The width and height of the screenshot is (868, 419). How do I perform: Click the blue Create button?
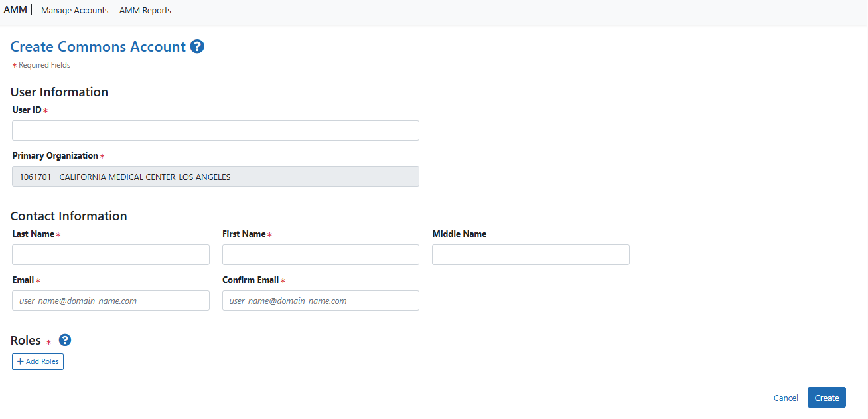(x=827, y=397)
